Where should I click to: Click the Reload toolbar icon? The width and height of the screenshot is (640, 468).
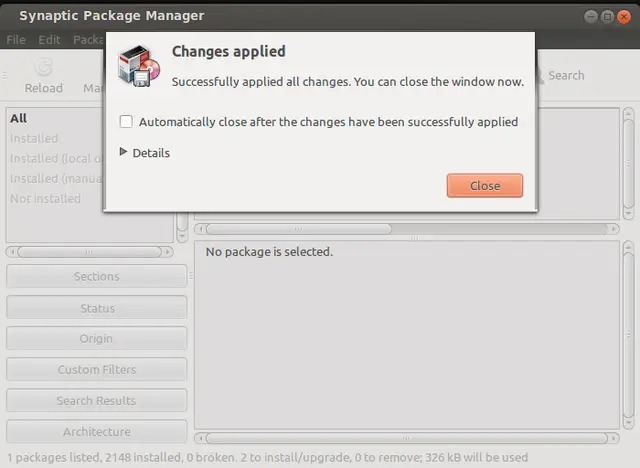pyautogui.click(x=44, y=68)
